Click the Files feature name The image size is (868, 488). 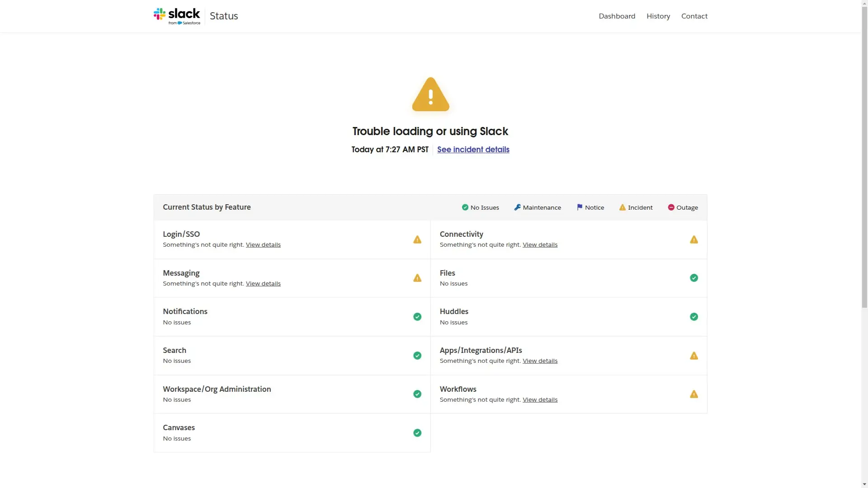447,273
